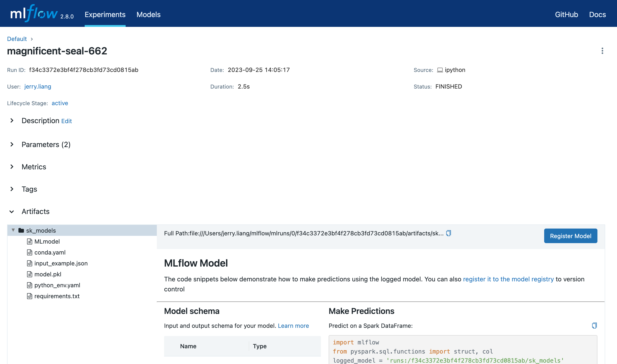Click the model.pkl file icon
Image resolution: width=617 pixels, height=364 pixels.
pyautogui.click(x=30, y=274)
